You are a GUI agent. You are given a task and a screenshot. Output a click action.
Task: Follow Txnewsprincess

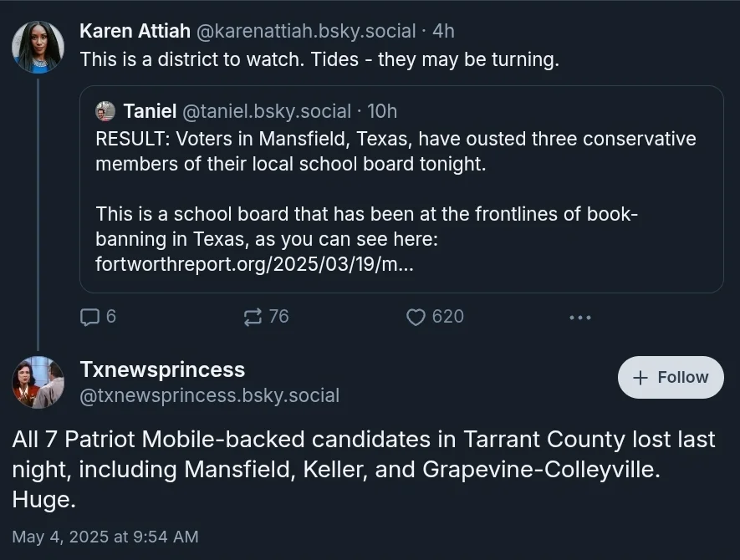click(x=671, y=378)
